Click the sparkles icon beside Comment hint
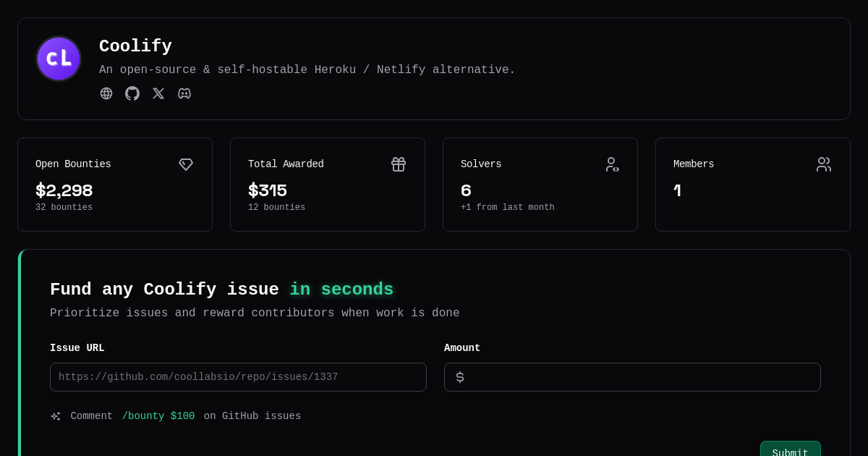The width and height of the screenshot is (868, 456). pyautogui.click(x=56, y=416)
